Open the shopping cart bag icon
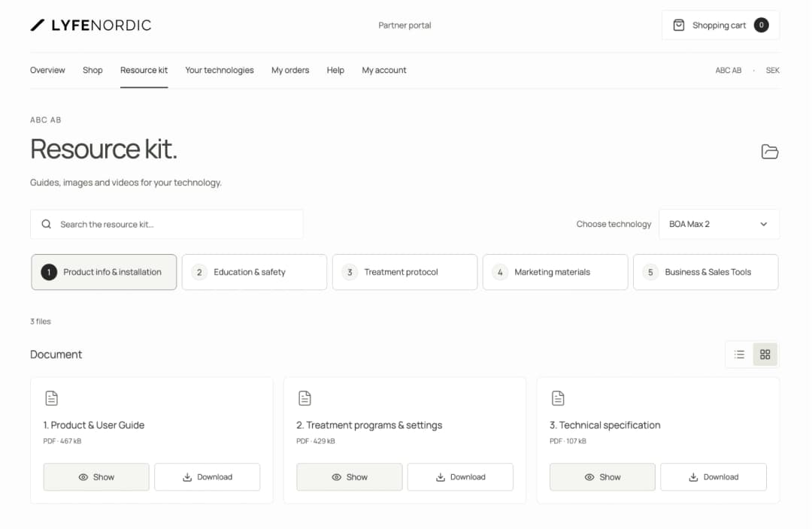Viewport: 812px width, 529px height. [678, 25]
